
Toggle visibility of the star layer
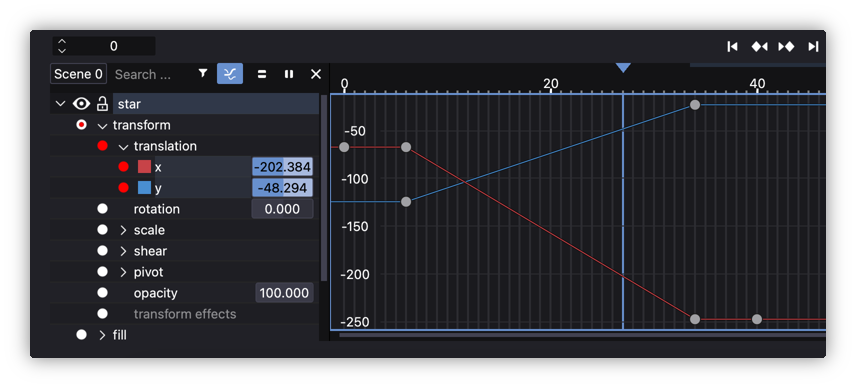click(81, 104)
